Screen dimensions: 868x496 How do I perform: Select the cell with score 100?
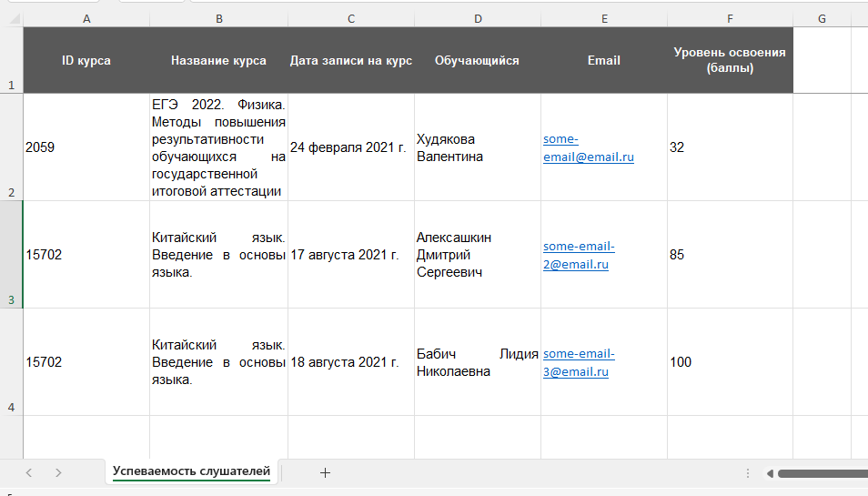[730, 362]
